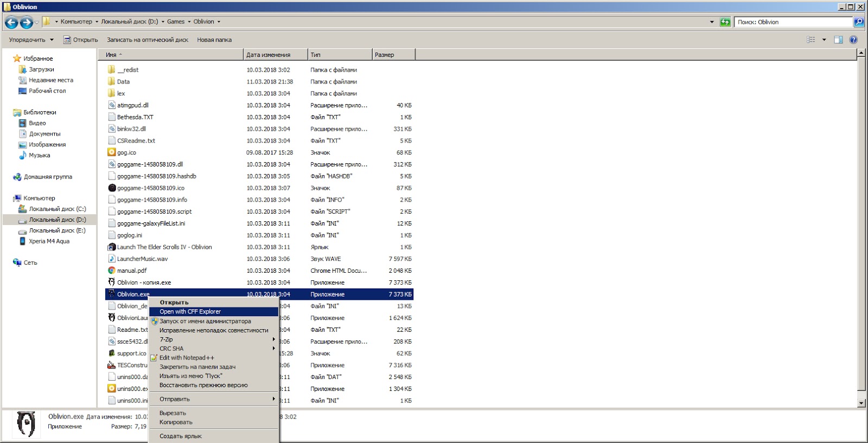Click the goggame-1458058109.ico black icon
The height and width of the screenshot is (443, 868).
(112, 188)
